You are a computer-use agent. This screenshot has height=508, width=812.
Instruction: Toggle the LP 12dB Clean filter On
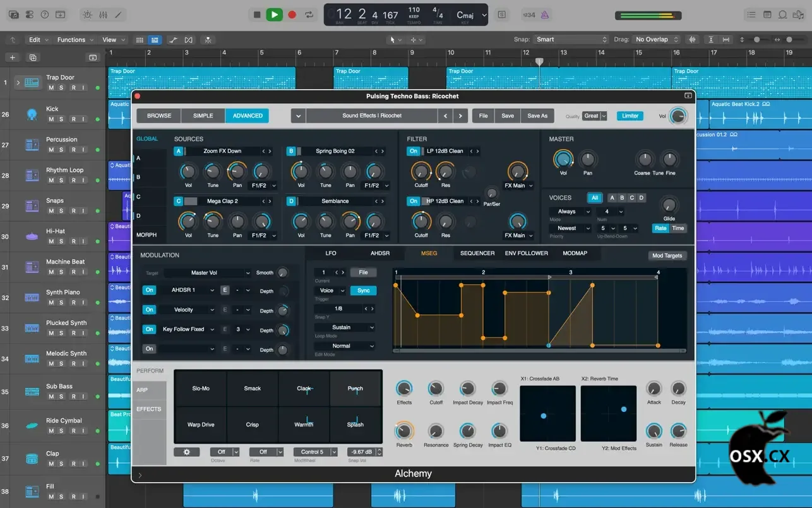414,151
